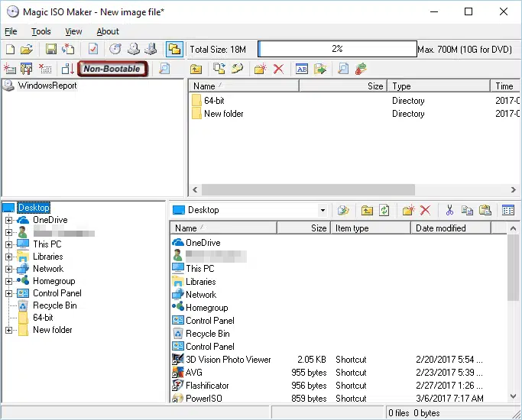
Task: Expand the Libraries tree node
Action: (x=9, y=257)
